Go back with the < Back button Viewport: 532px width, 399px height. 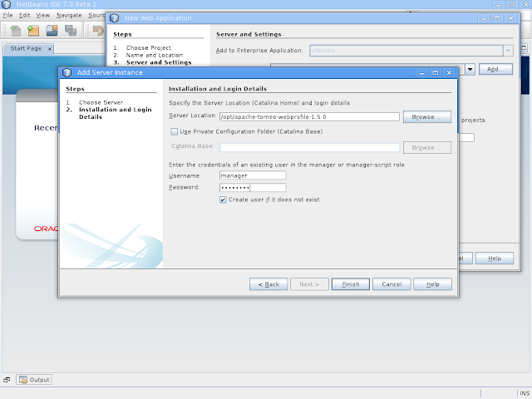click(x=268, y=284)
